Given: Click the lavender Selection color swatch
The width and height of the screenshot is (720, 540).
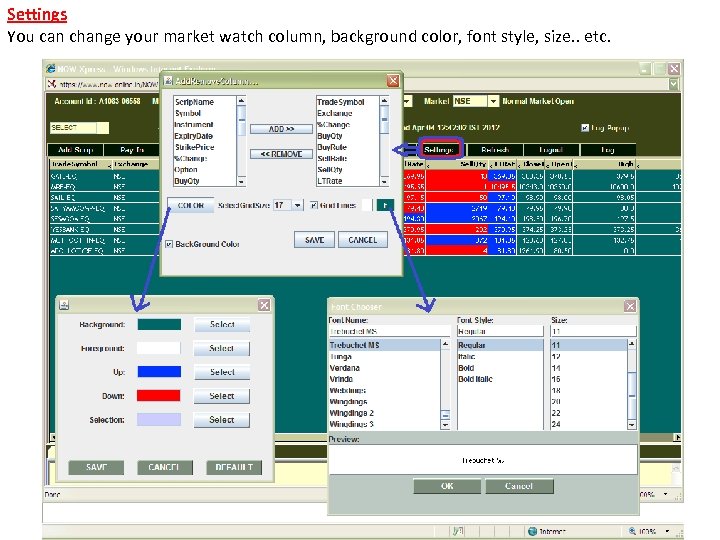Looking at the screenshot, I should 159,420.
